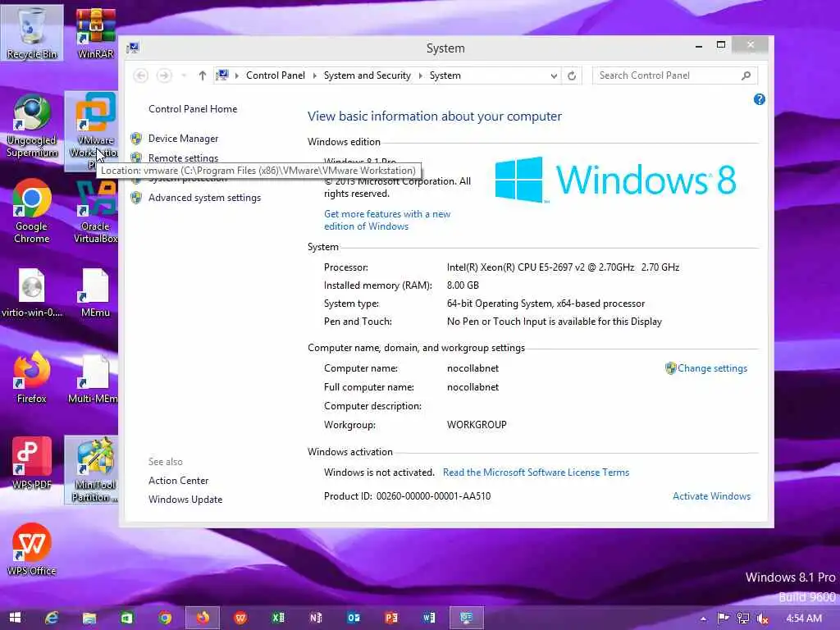Select the virtio-win ISO file on desktop
This screenshot has width=840, height=630.
click(32, 293)
